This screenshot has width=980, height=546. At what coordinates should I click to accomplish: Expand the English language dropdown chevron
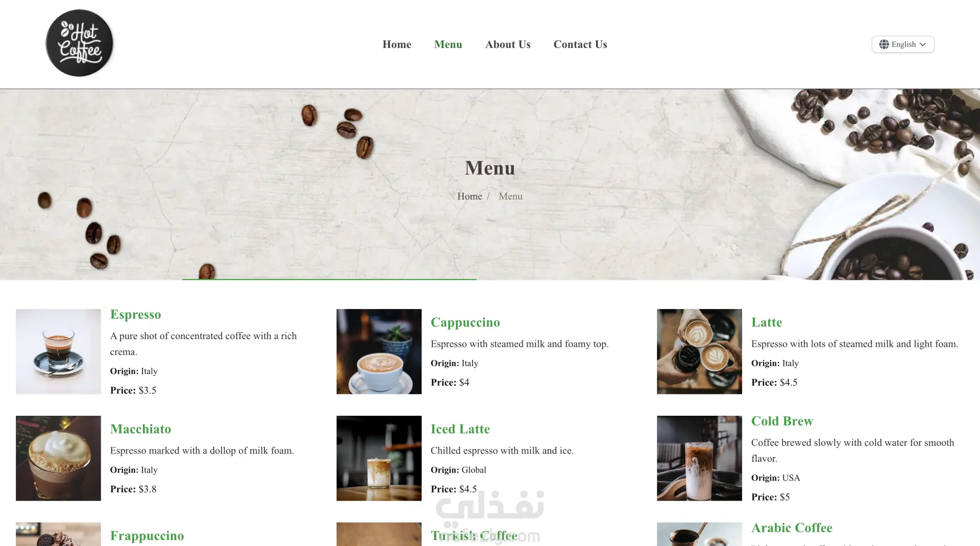point(923,44)
